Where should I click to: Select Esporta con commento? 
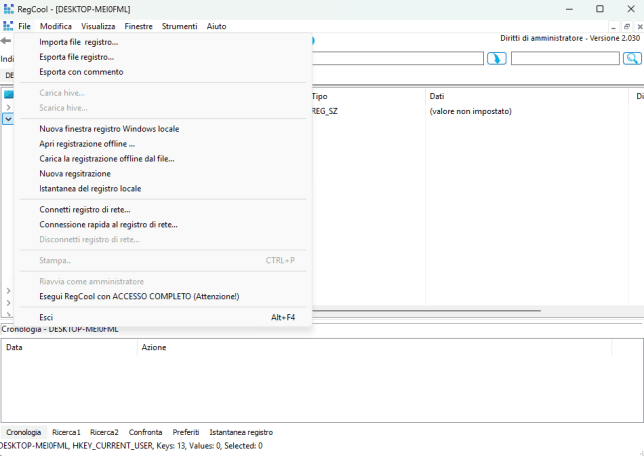[81, 72]
